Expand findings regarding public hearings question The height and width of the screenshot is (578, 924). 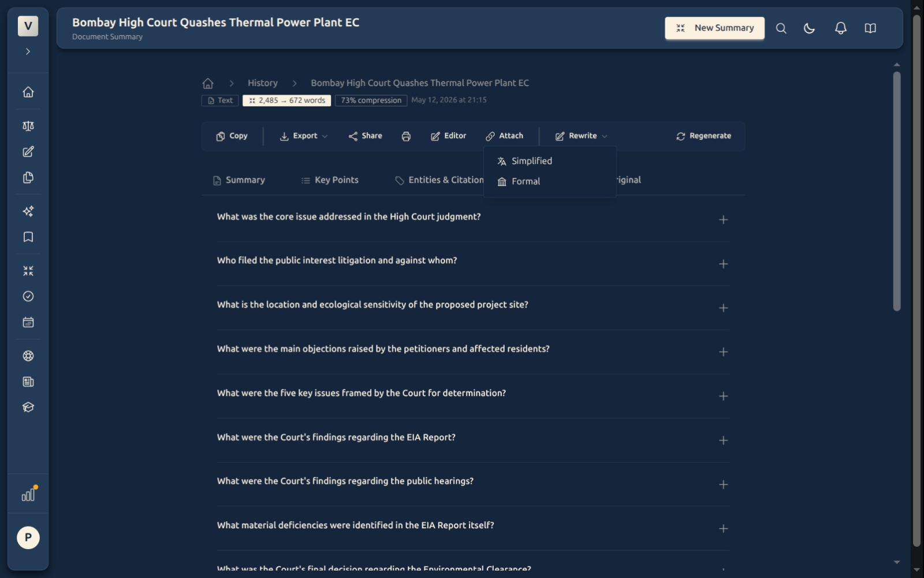(x=473, y=484)
